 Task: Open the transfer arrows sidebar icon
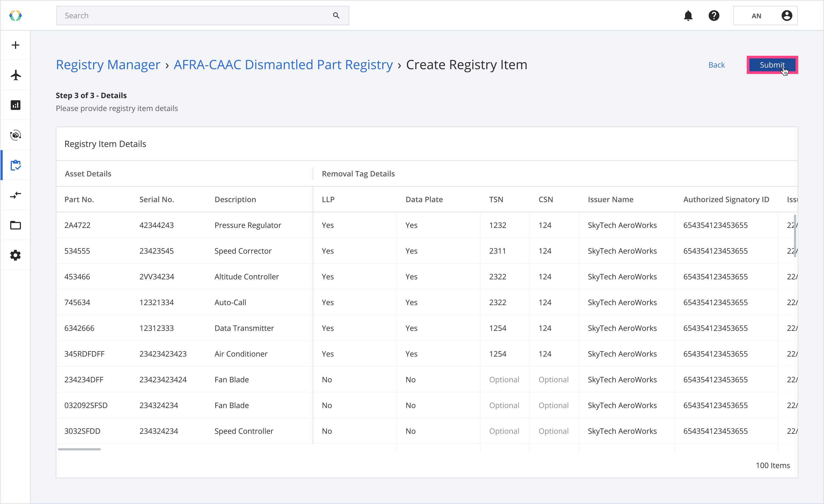tap(15, 195)
